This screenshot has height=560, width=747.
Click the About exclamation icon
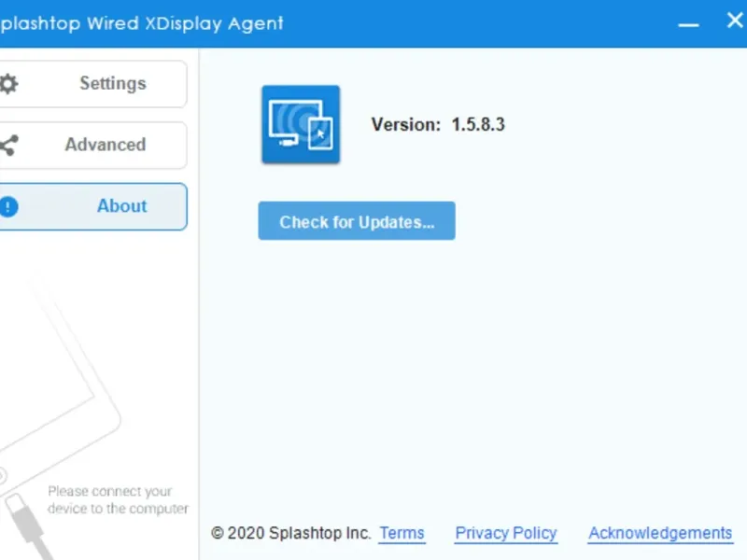(x=8, y=206)
